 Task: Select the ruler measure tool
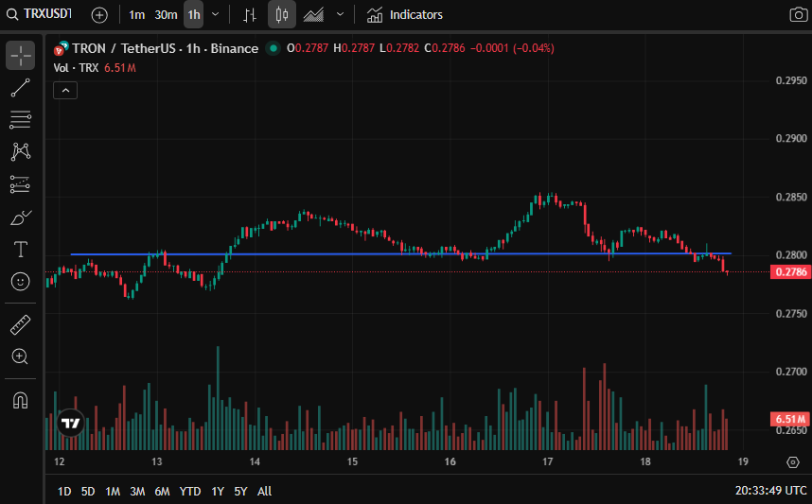[x=20, y=325]
